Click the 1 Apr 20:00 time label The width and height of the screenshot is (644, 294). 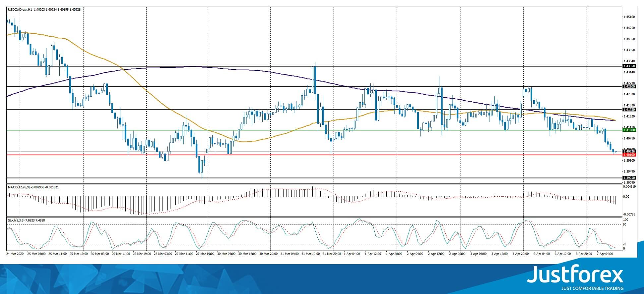point(395,254)
